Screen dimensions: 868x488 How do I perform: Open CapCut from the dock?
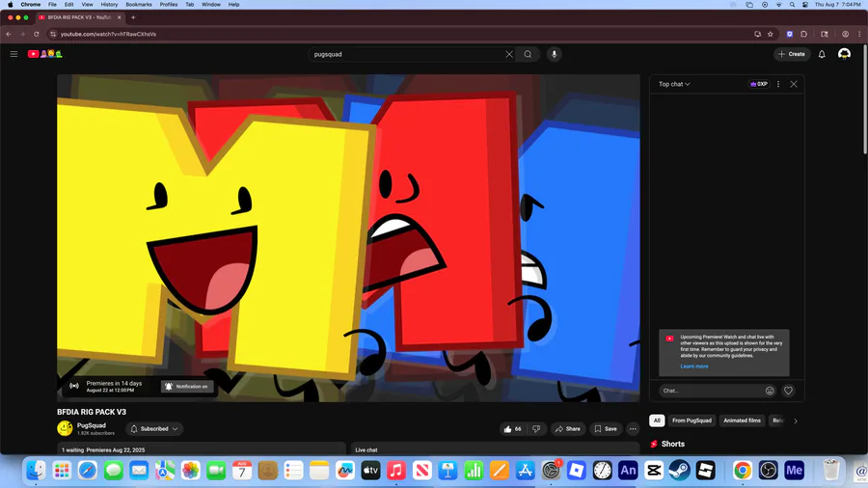tap(654, 471)
